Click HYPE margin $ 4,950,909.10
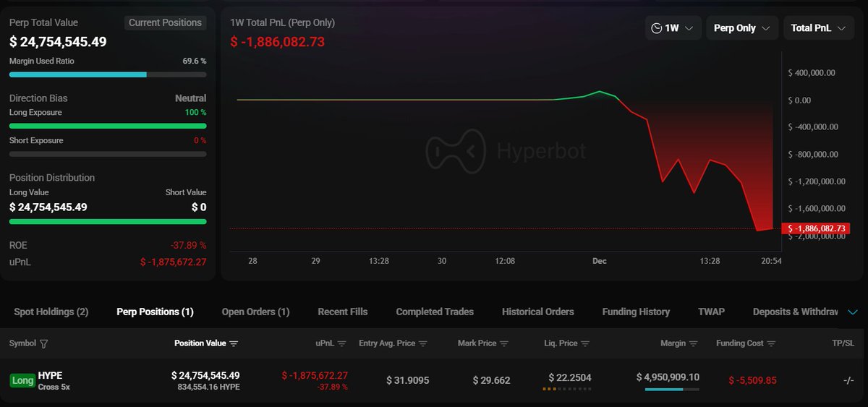Viewport: 868px width, 407px height. (x=668, y=377)
